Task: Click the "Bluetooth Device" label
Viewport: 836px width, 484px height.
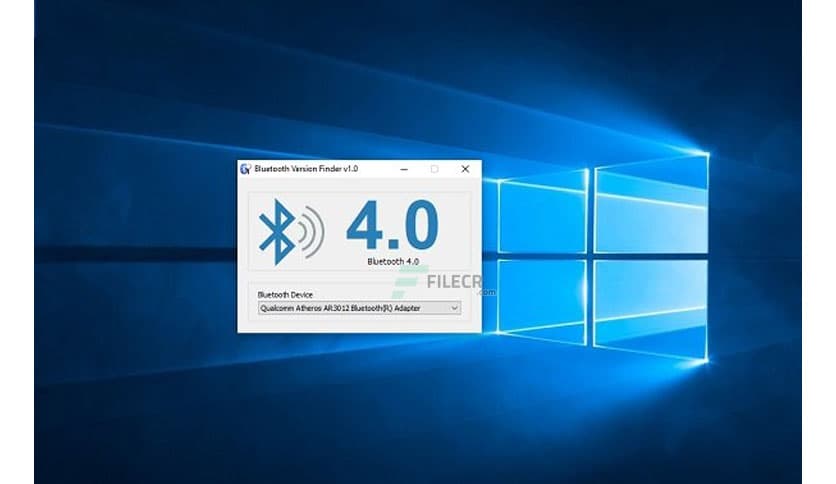Action: [285, 294]
